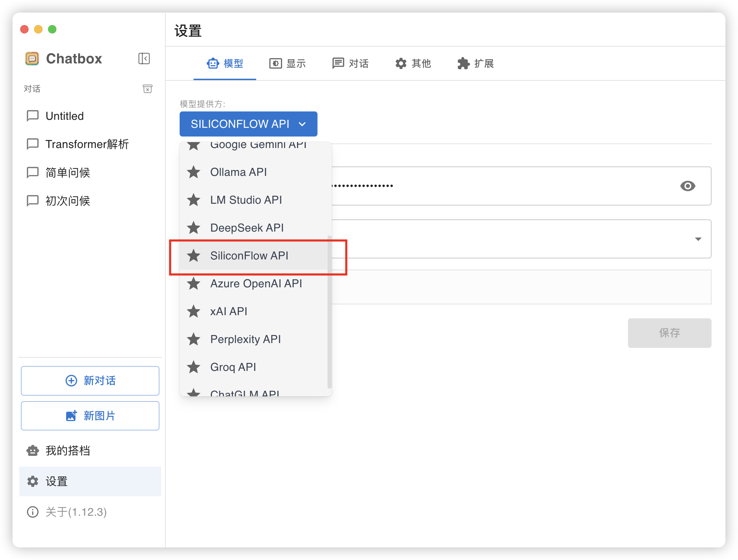The image size is (738, 560).
Task: Select LM Studio API from the list
Action: click(254, 200)
